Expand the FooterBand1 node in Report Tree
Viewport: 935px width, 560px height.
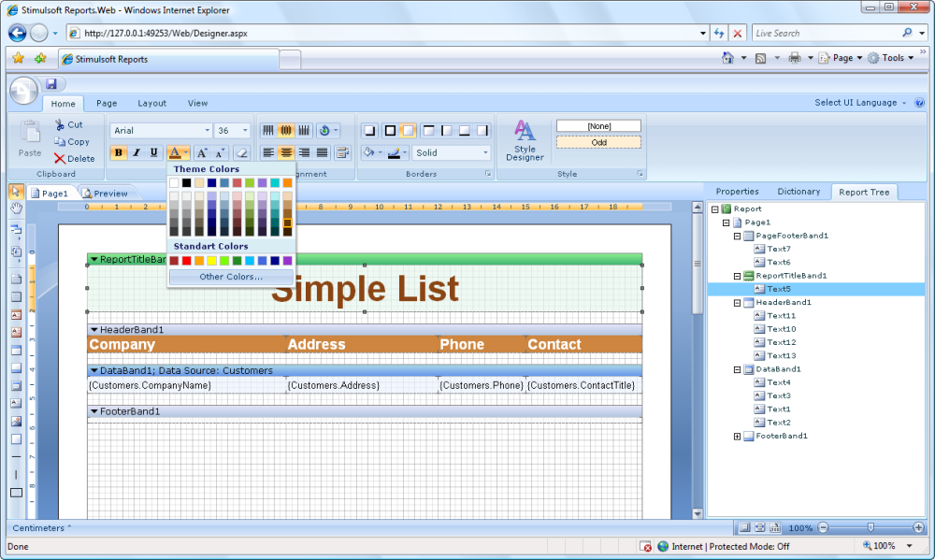[x=737, y=436]
